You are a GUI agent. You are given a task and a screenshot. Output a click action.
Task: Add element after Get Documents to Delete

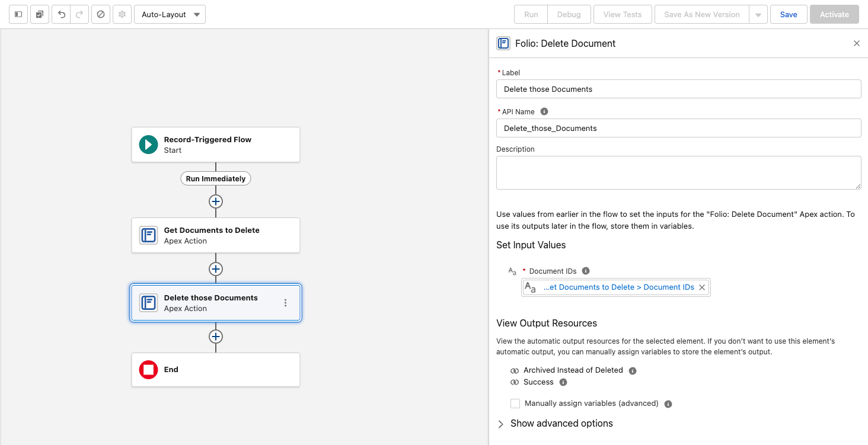pos(216,269)
